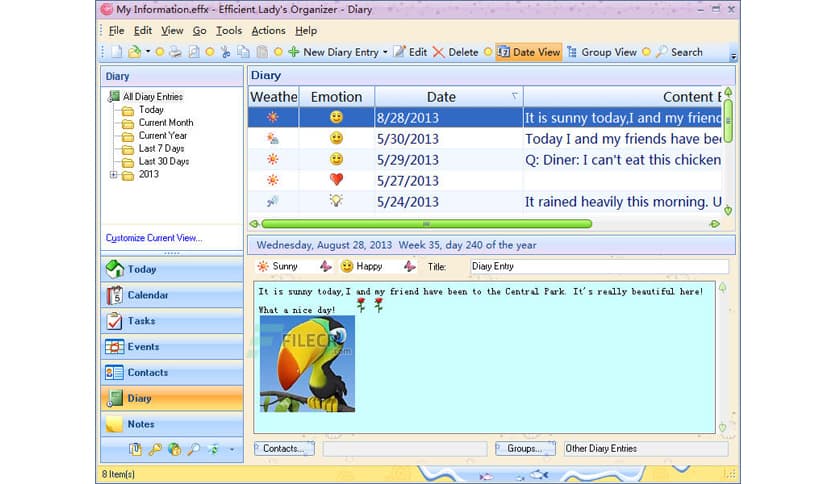
Task: Click the Other Diary Entries field
Action: (645, 448)
